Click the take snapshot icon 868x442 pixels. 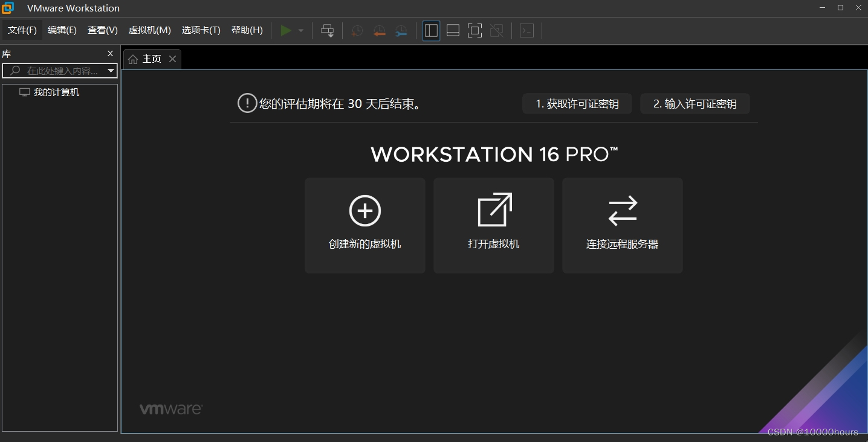(357, 30)
